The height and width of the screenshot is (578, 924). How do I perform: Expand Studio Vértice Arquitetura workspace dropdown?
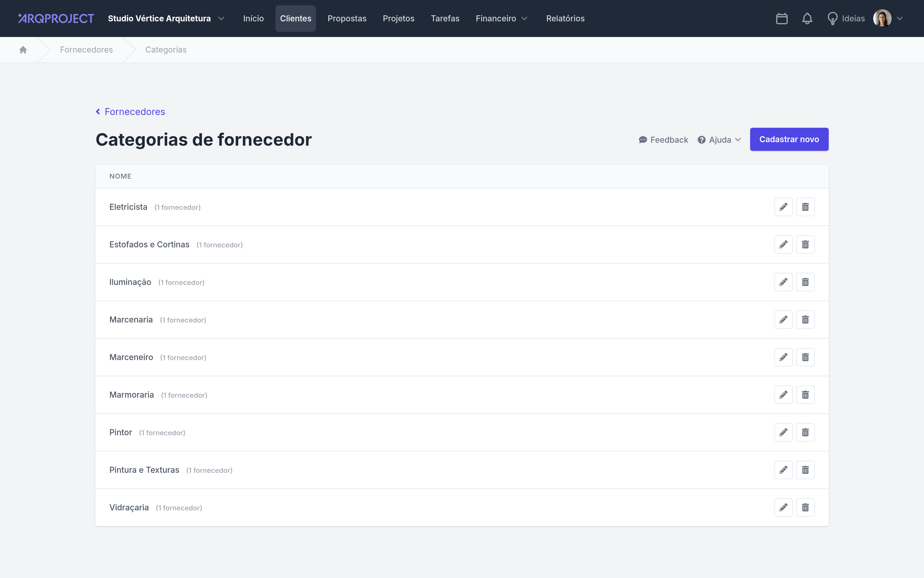pyautogui.click(x=166, y=18)
